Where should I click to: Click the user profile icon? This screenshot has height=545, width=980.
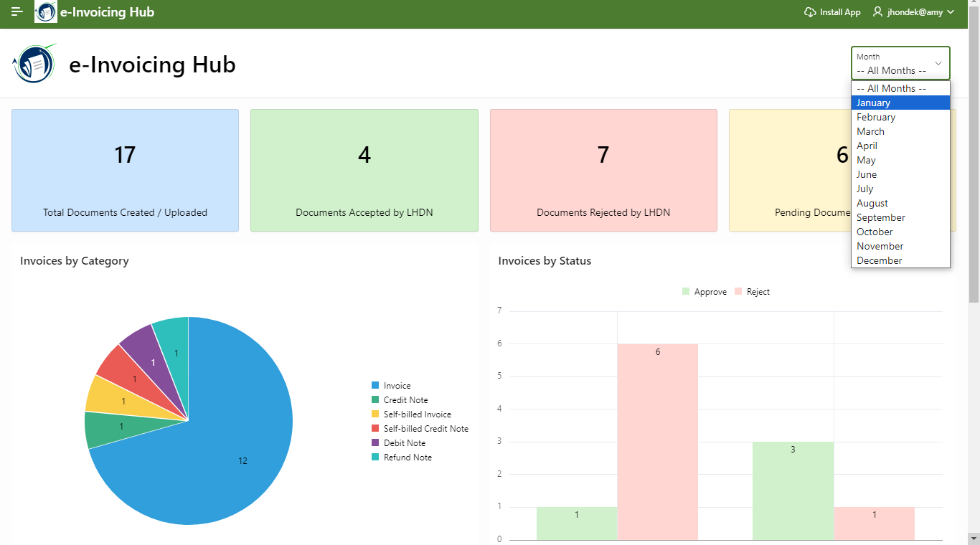pyautogui.click(x=877, y=12)
